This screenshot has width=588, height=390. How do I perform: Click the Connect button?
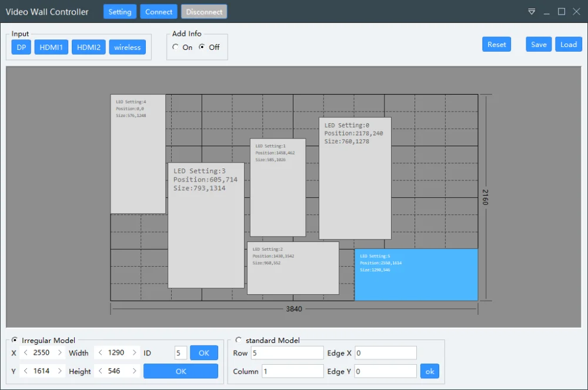tap(159, 12)
